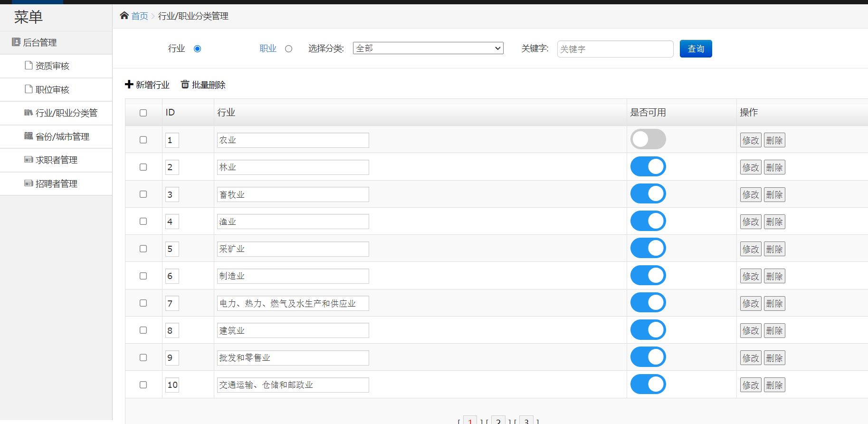Go to pagination page 2

[498, 421]
